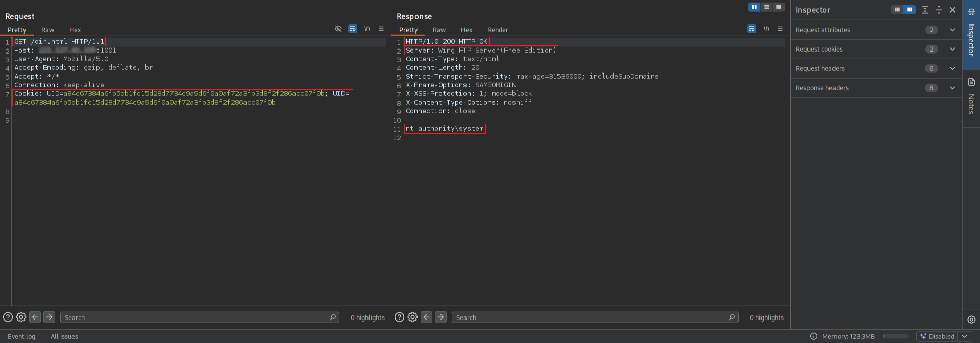Click the Strict-Transport-Security response header line
Viewport: 980px width, 343px height.
pyautogui.click(x=532, y=76)
